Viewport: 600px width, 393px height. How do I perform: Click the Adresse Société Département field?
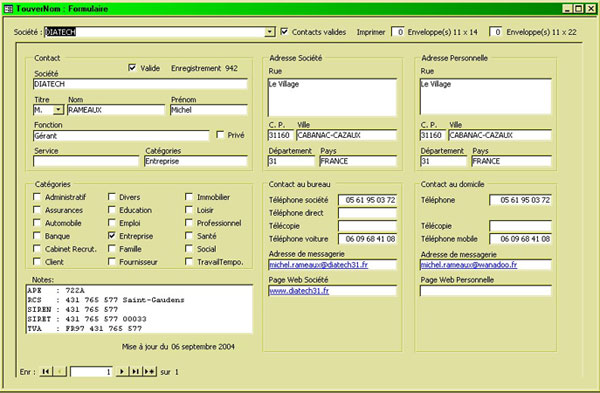pyautogui.click(x=291, y=161)
